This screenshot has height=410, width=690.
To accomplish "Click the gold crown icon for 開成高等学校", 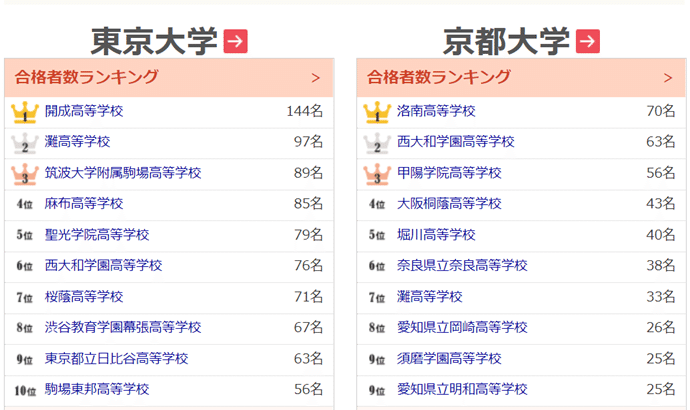I will click(25, 112).
